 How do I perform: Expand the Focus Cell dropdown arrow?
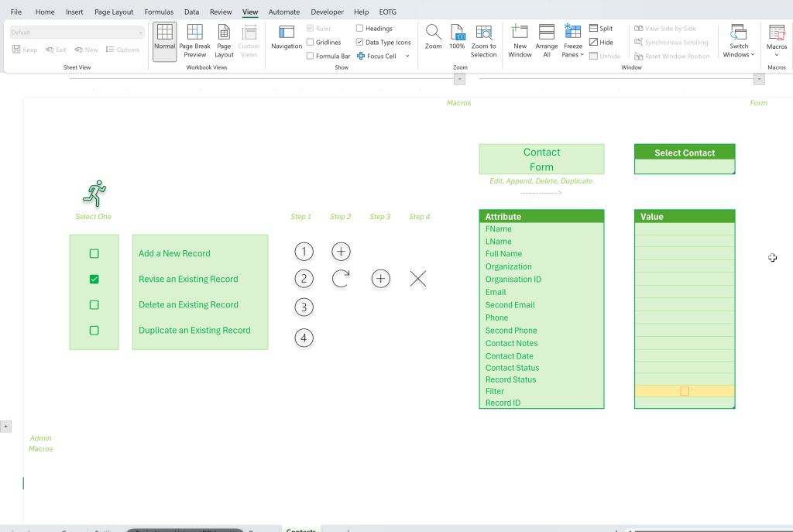pos(407,56)
